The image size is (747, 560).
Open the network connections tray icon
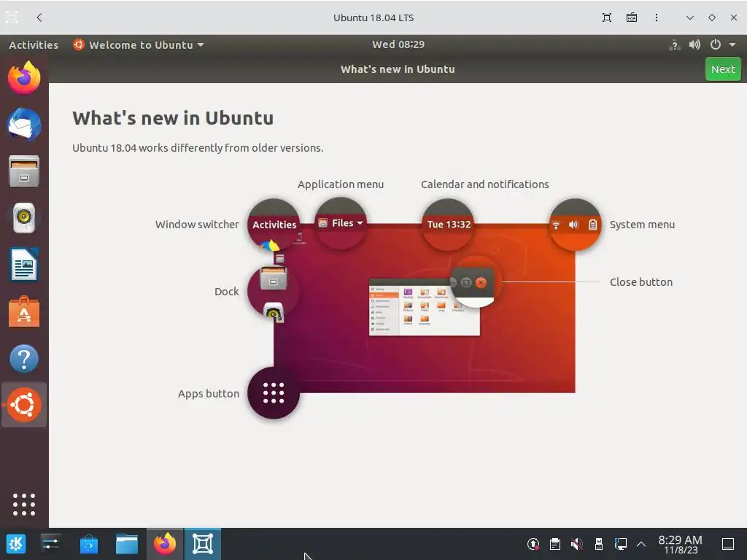point(620,544)
